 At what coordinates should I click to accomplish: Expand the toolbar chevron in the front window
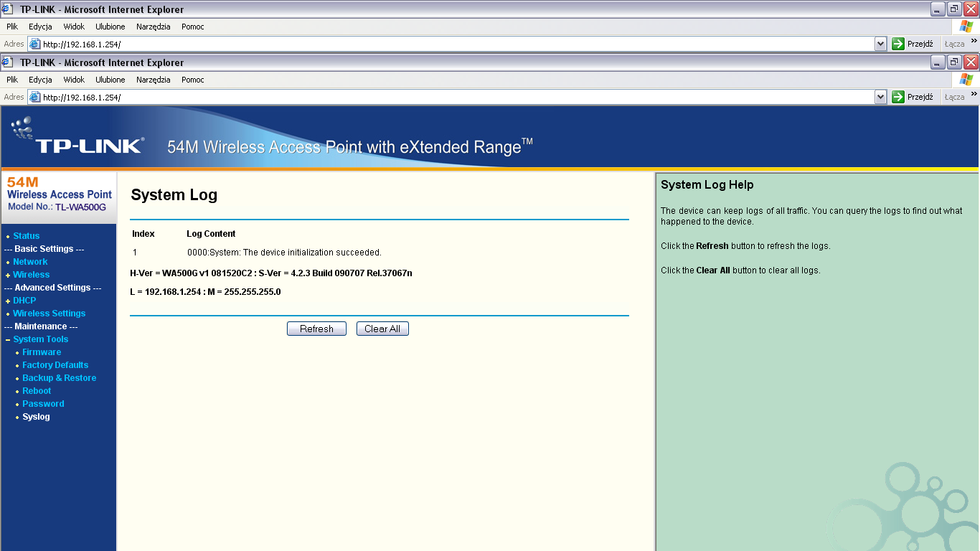pos(974,94)
